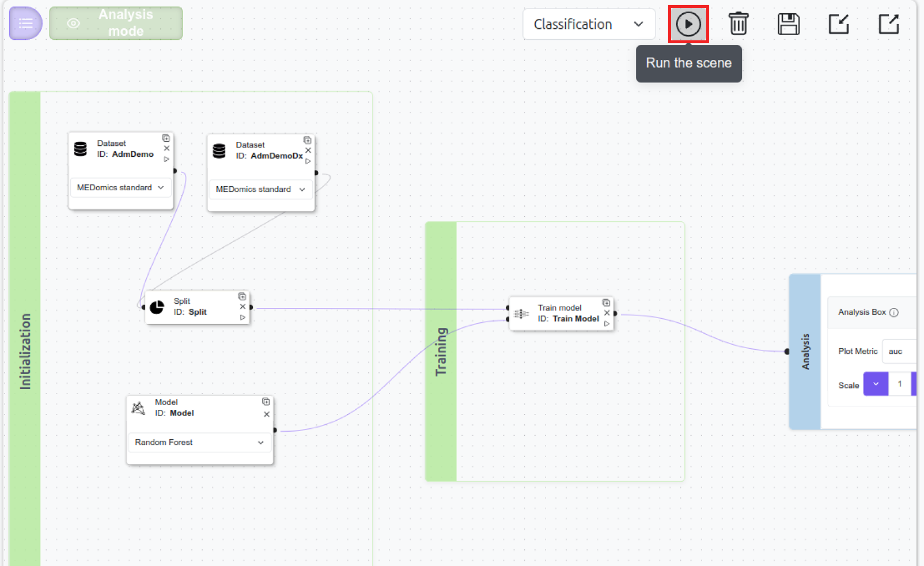Click the import scene icon in toolbar
Screen dimensions: 924x566
coord(838,24)
